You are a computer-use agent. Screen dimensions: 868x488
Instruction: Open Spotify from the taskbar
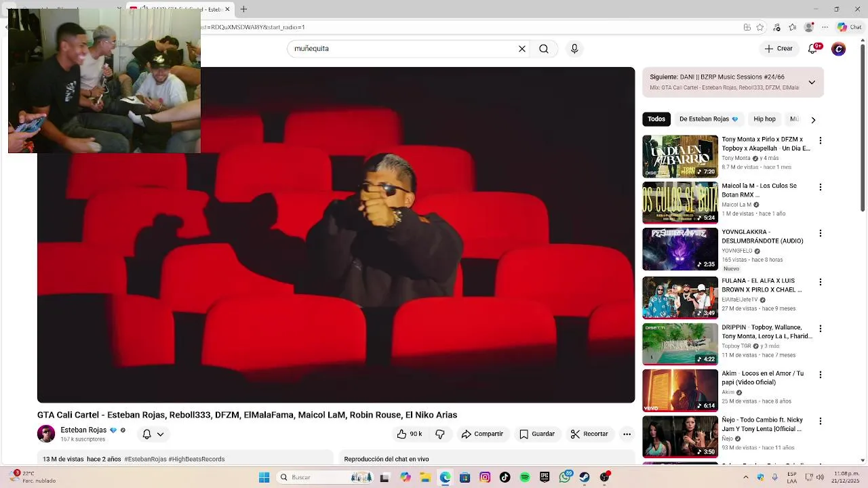pos(525,477)
